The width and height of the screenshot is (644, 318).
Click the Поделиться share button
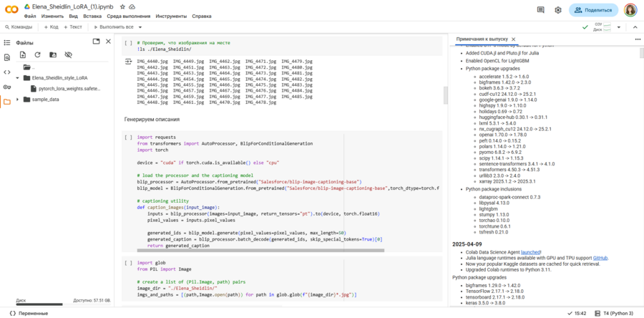[x=593, y=10]
